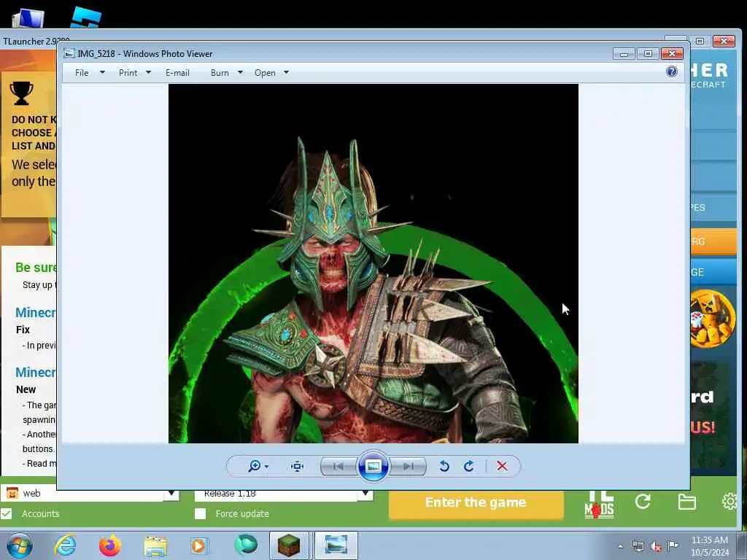This screenshot has height=560, width=747.
Task: Click the round orange character banner in TLauncher
Action: [713, 319]
